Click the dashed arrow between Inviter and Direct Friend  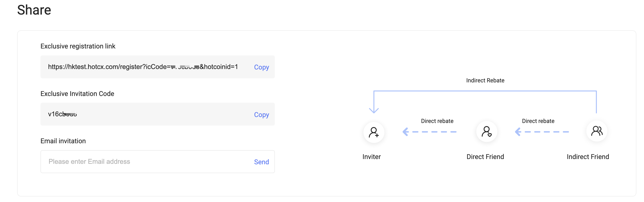coord(429,132)
